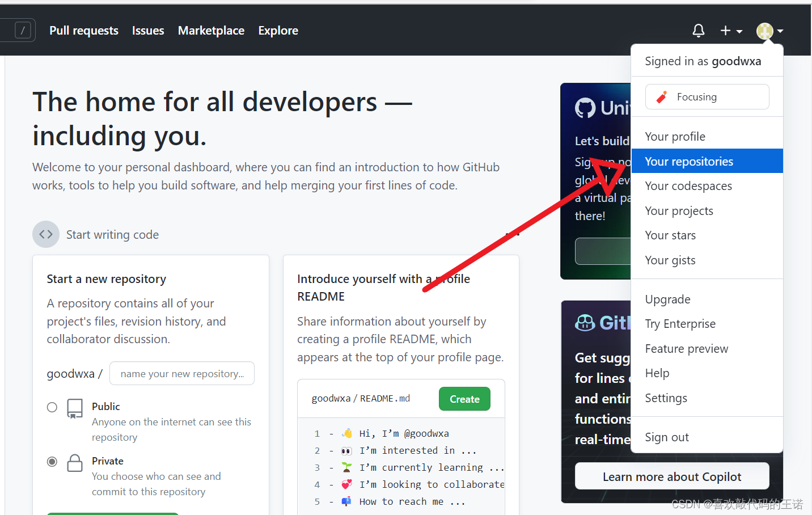Click Upgrade in the user menu
Screen dimensions: 812x515
pyautogui.click(x=707, y=299)
